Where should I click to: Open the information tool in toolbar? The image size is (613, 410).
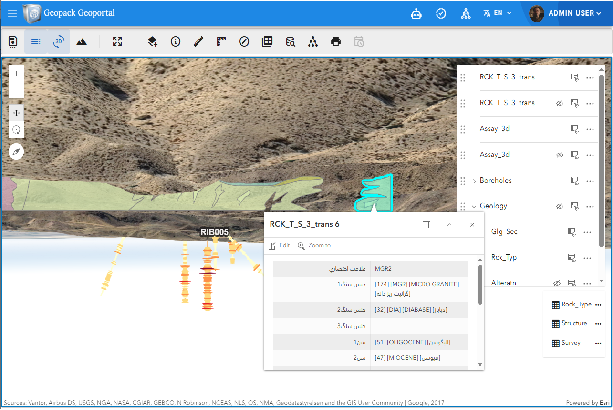point(175,42)
